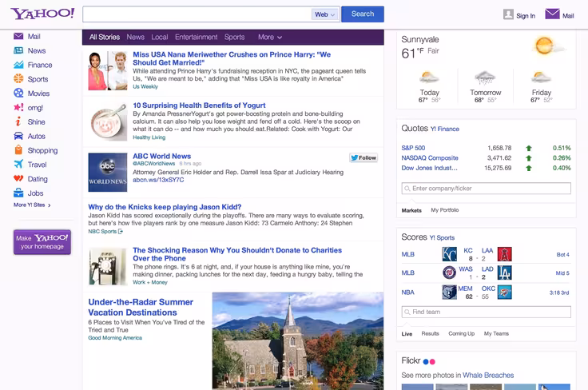This screenshot has height=390, width=588.
Task: Click the Washington Nationals team logo
Action: coord(449,273)
